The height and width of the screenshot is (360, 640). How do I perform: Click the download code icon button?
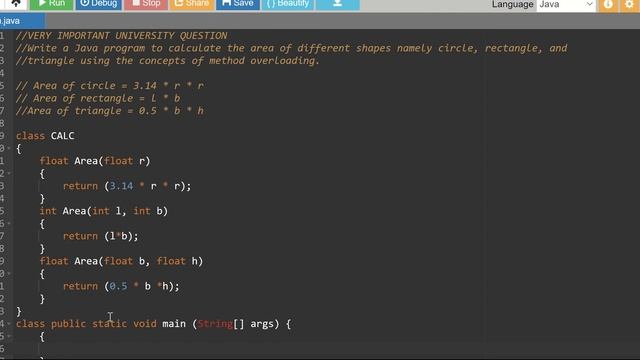[338, 4]
